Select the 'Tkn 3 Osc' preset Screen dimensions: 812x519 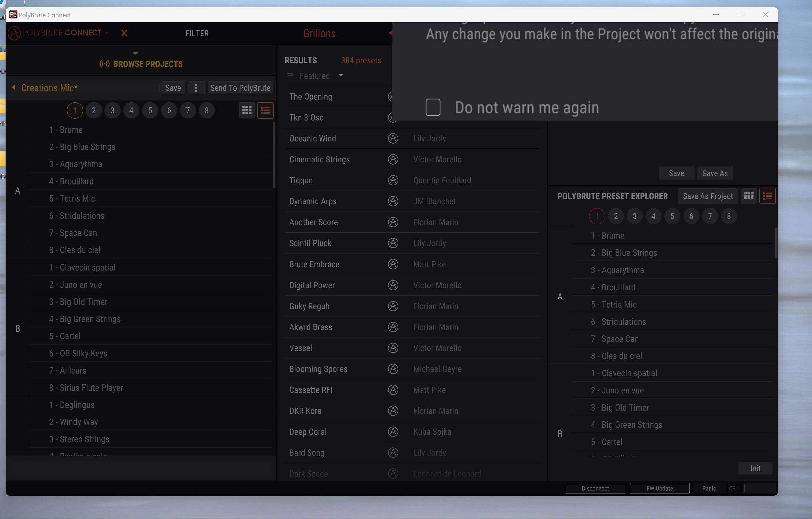pyautogui.click(x=338, y=118)
